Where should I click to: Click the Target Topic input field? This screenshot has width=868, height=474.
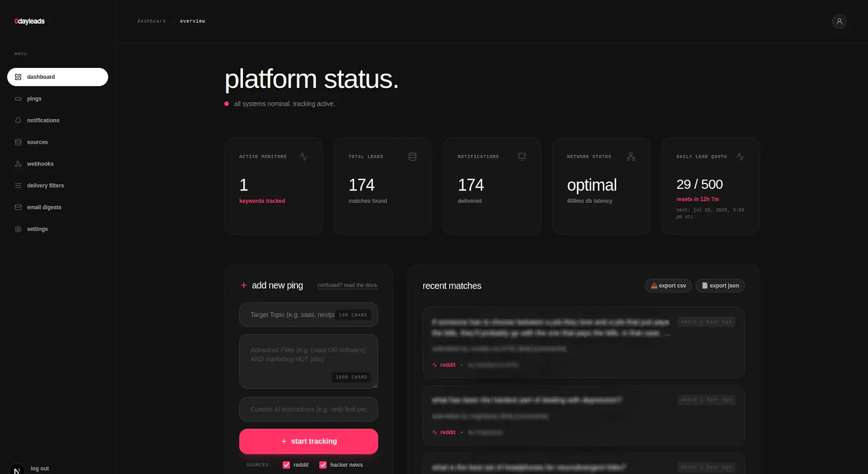pos(309,315)
